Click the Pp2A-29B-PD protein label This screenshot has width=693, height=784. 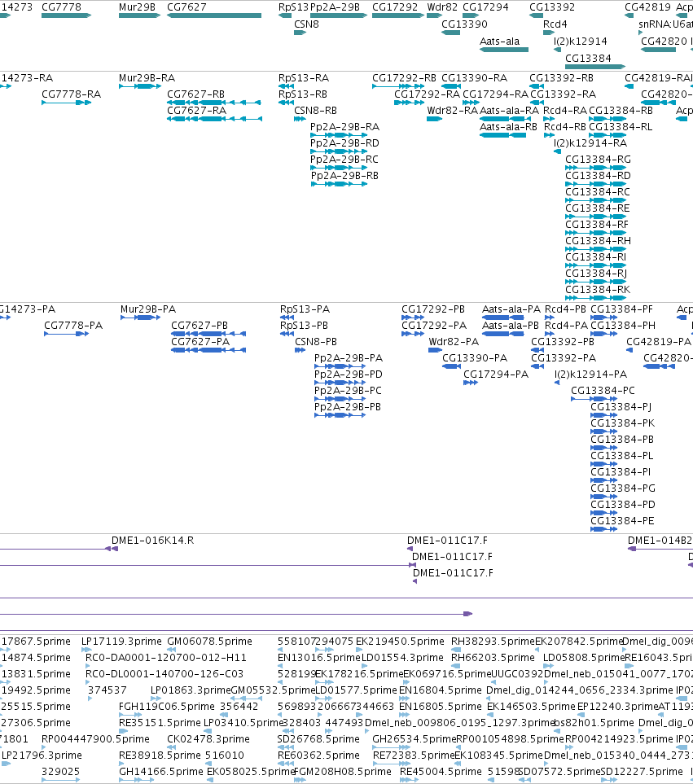point(348,374)
